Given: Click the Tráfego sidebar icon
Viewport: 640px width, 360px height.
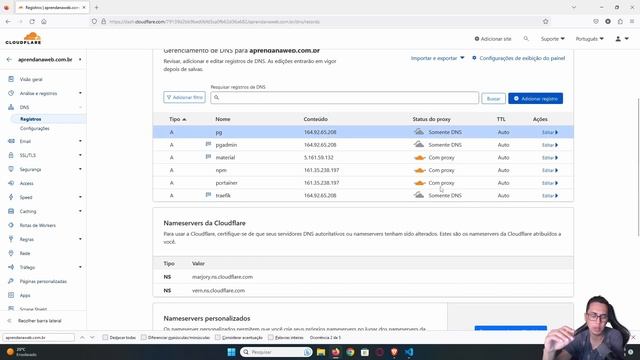Looking at the screenshot, I should point(11,267).
